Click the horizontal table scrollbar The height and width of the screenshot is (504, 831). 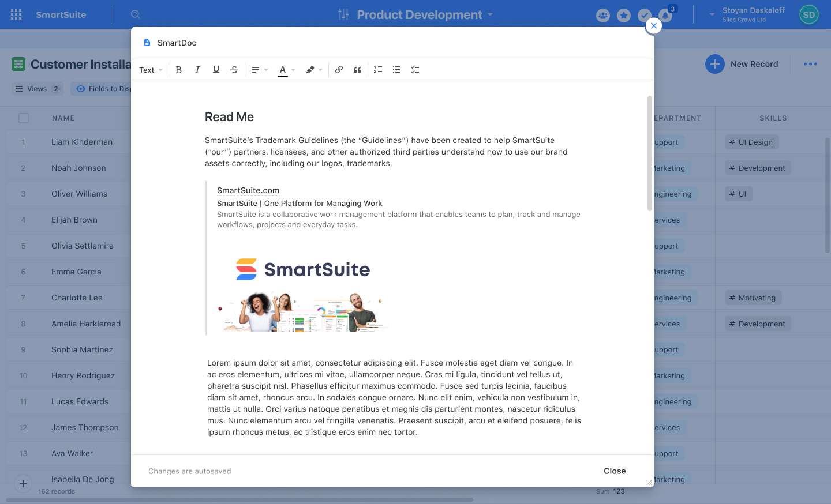coord(239,500)
